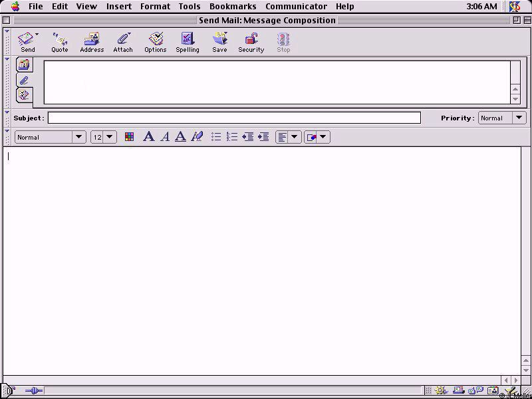Click the remove all styles icon
This screenshot has width=532, height=399.
pos(197,137)
